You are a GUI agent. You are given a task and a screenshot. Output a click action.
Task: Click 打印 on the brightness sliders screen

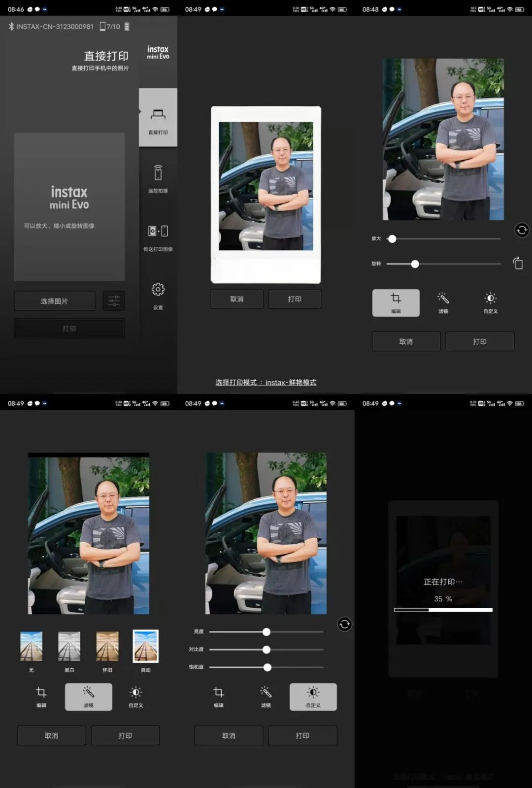pyautogui.click(x=302, y=735)
